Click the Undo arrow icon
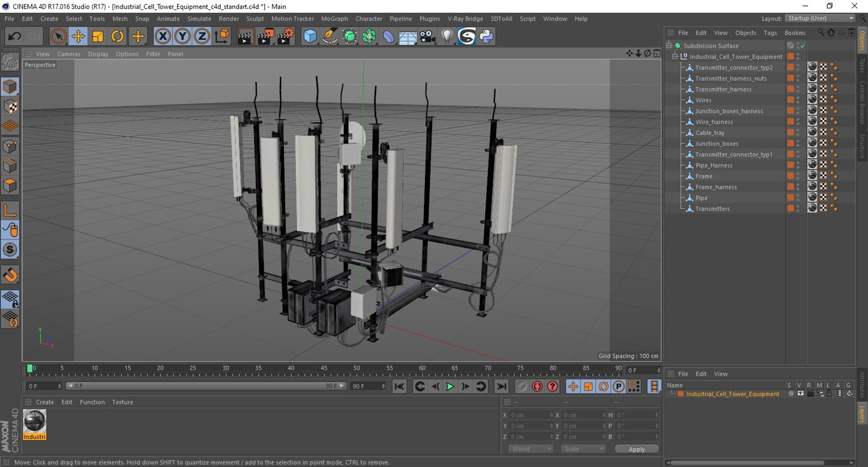Screen dimensions: 868x467 point(14,36)
